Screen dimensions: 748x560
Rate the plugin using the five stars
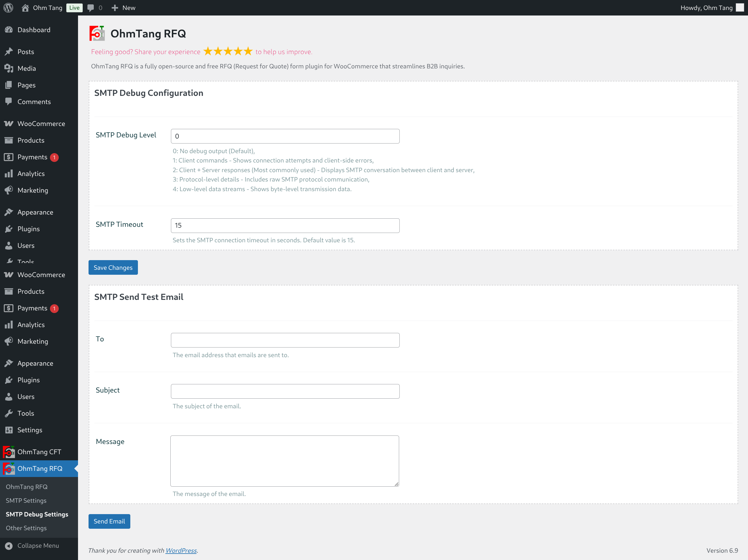(228, 51)
